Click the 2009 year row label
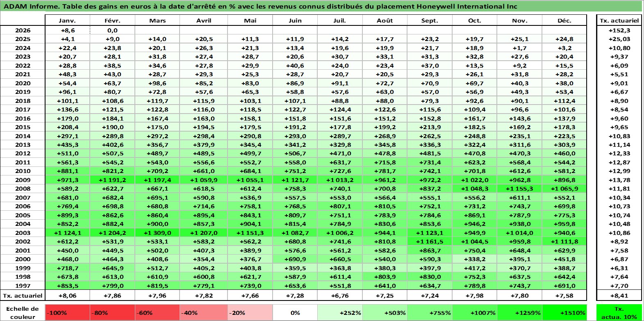This screenshot has height=321, width=644. (23, 180)
